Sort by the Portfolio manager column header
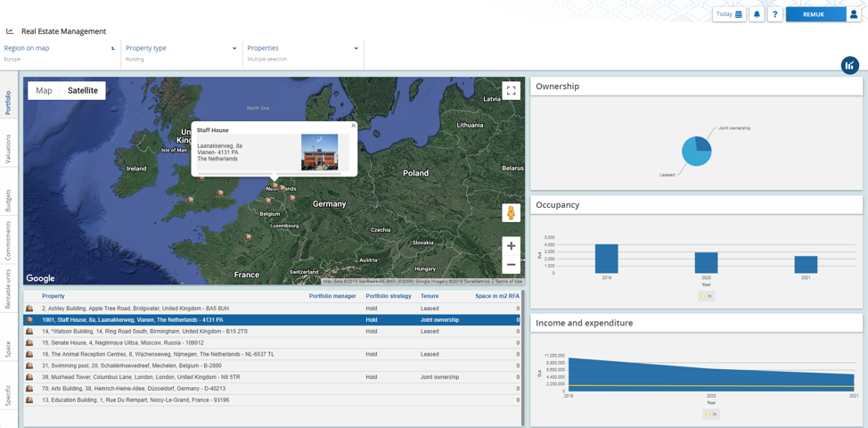The image size is (868, 428). (x=332, y=296)
